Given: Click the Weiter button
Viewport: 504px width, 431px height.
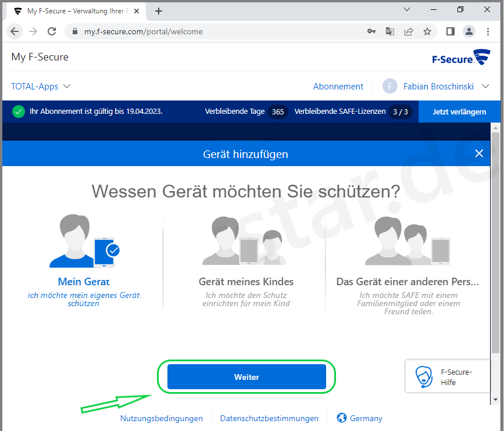Looking at the screenshot, I should pos(246,377).
